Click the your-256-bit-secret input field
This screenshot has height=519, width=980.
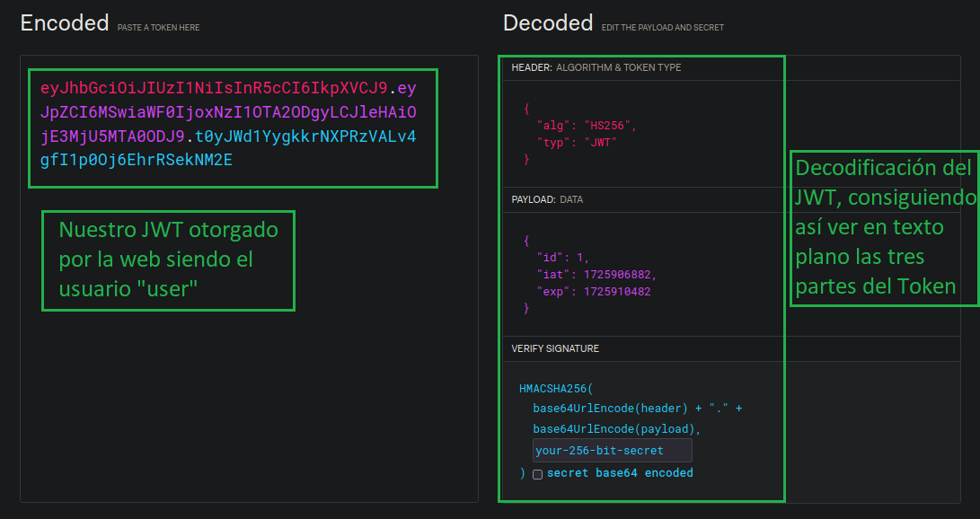[x=612, y=451]
